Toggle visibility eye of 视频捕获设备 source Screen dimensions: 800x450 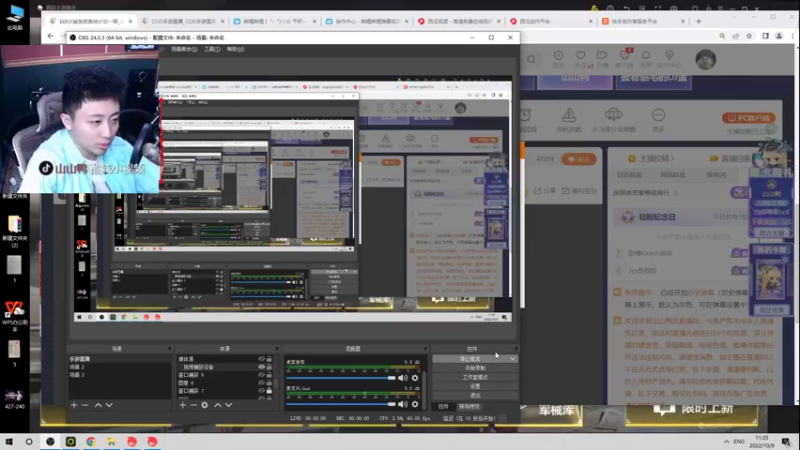coord(262,367)
